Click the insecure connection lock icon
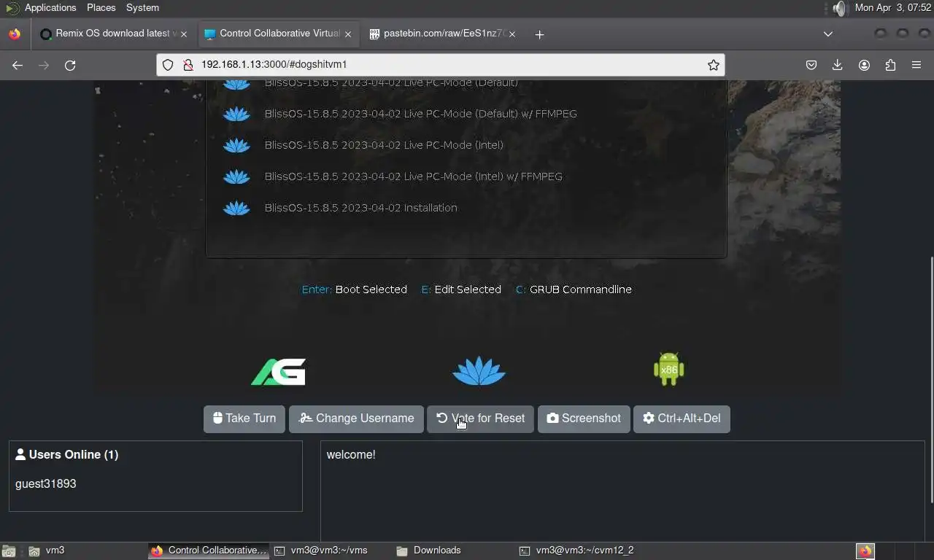Viewport: 934px width, 560px height. tap(188, 65)
